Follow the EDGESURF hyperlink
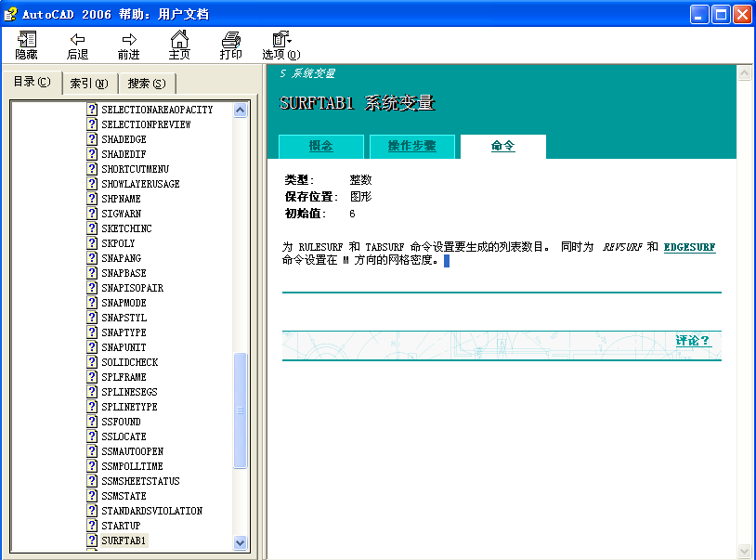Screen dimensions: 756x560 689,247
